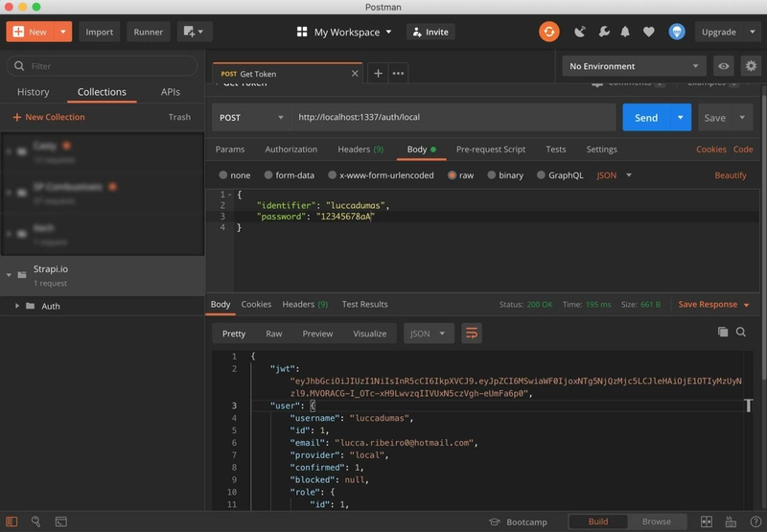Viewport: 767px width, 532px height.
Task: Beautify the request body
Action: pos(731,175)
